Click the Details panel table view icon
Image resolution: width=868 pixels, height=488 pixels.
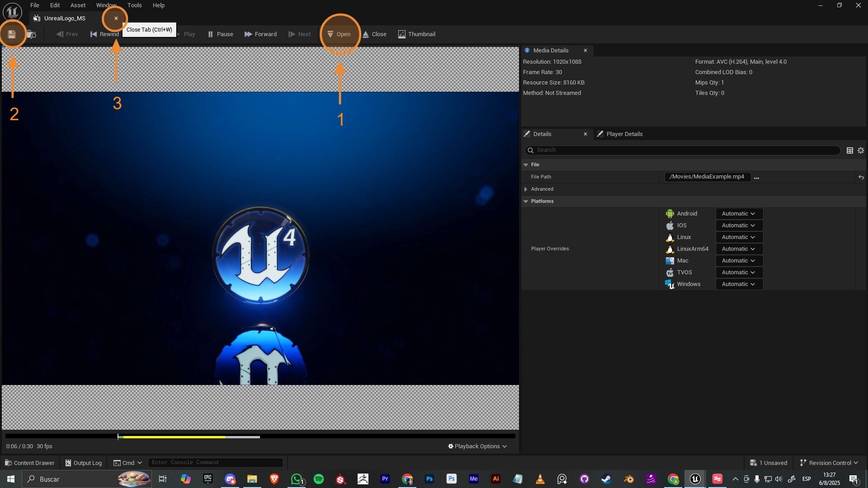(x=849, y=150)
